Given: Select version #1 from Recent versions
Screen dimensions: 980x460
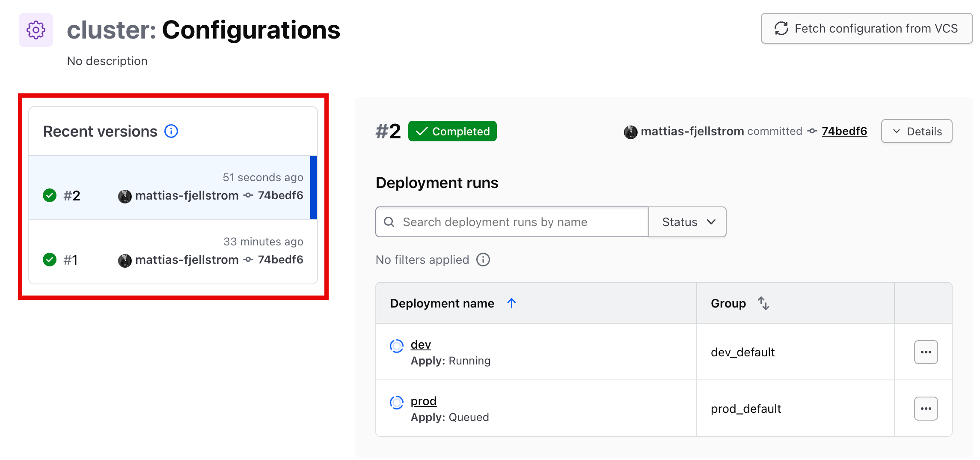Looking at the screenshot, I should point(171,252).
